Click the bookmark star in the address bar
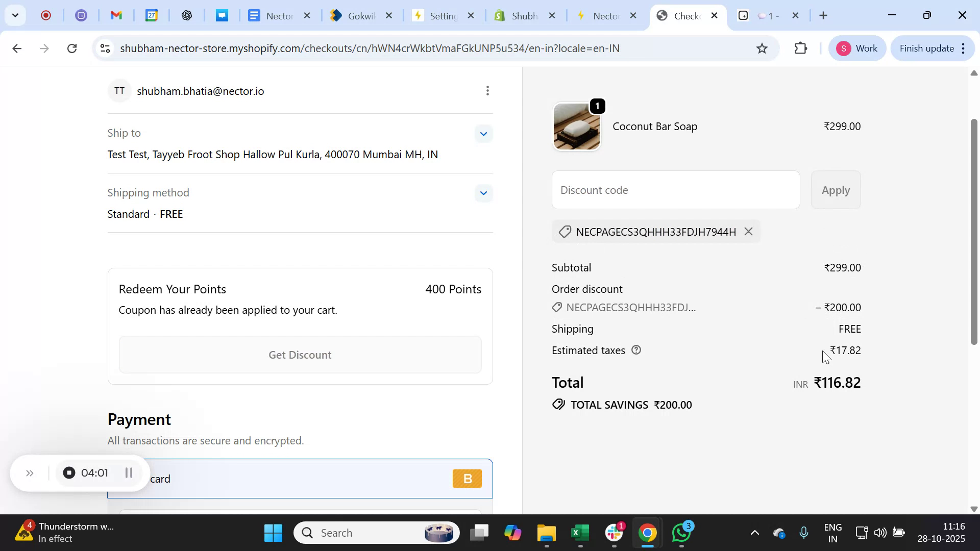 pos(761,48)
